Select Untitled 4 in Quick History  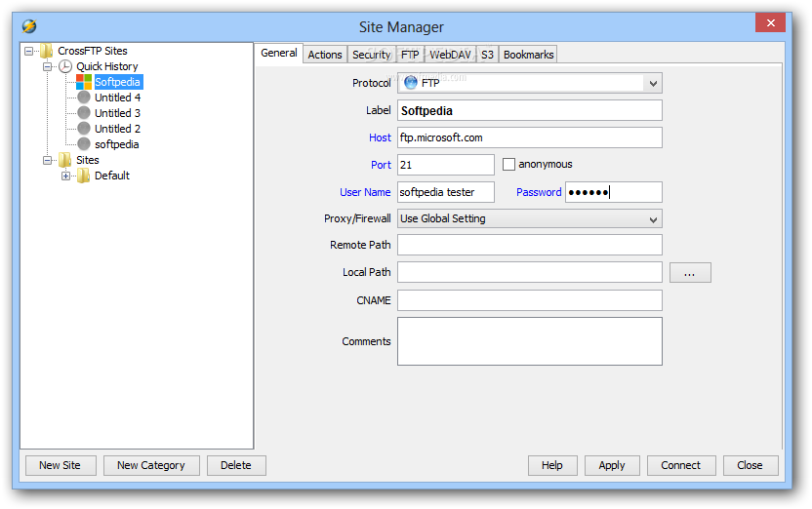117,98
